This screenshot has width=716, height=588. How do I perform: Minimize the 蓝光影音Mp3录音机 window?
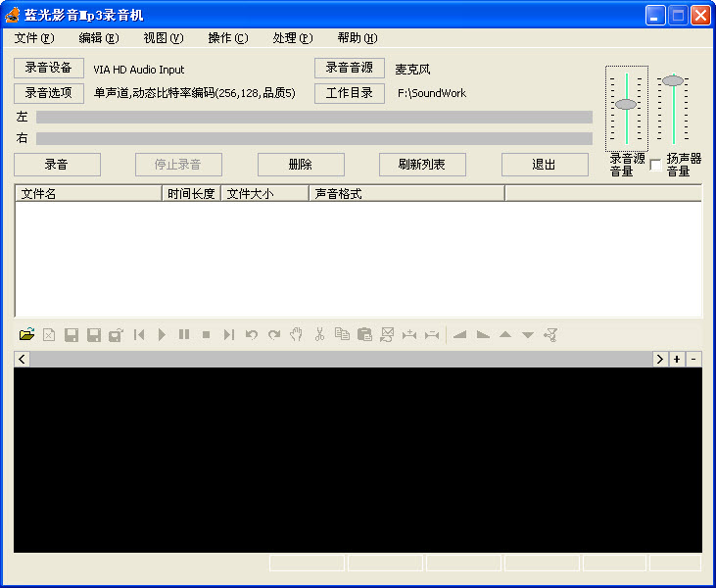[655, 16]
